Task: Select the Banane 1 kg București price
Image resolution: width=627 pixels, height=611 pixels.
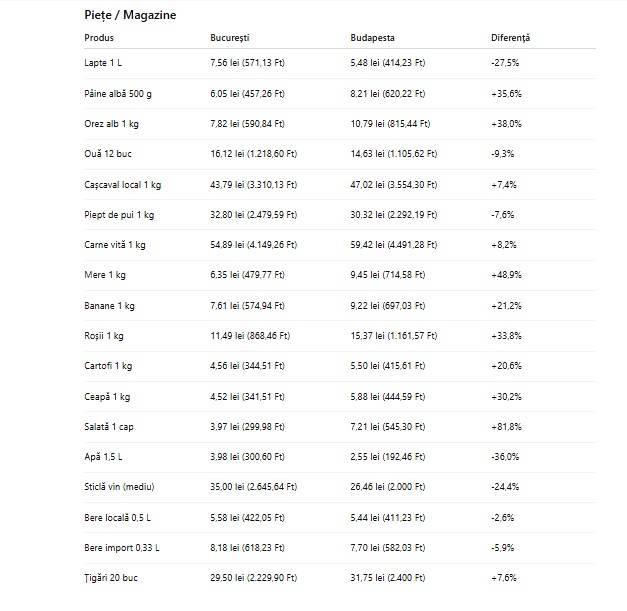Action: coord(247,306)
